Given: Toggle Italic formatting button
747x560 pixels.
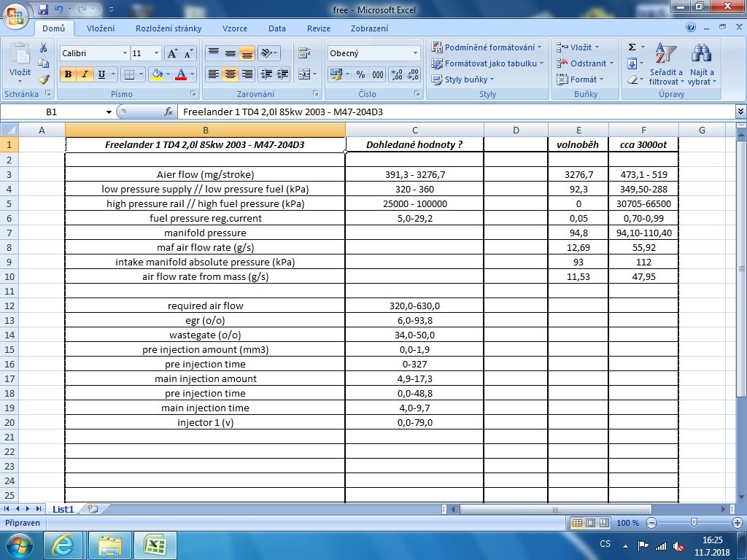Looking at the screenshot, I should point(85,74).
